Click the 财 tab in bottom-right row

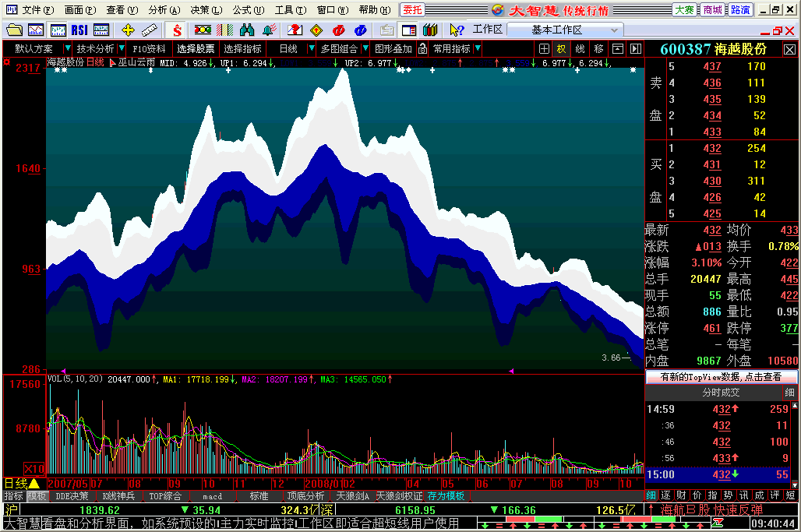pyautogui.click(x=682, y=495)
